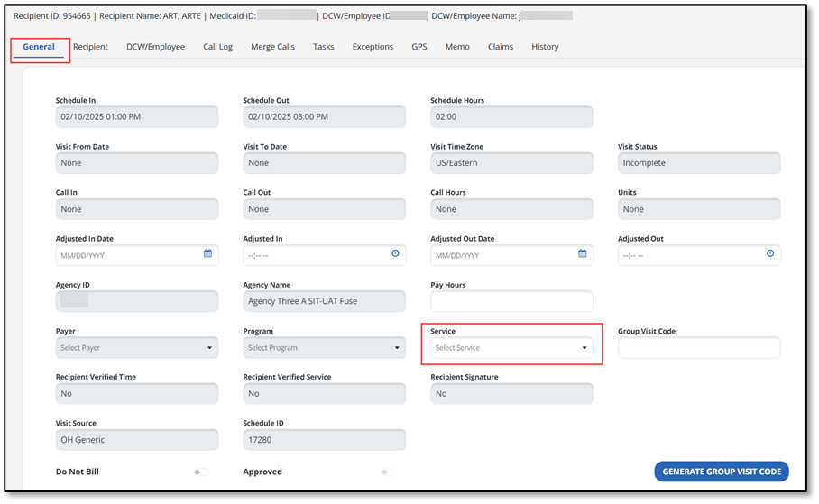Open the Merge Calls tab

point(272,47)
